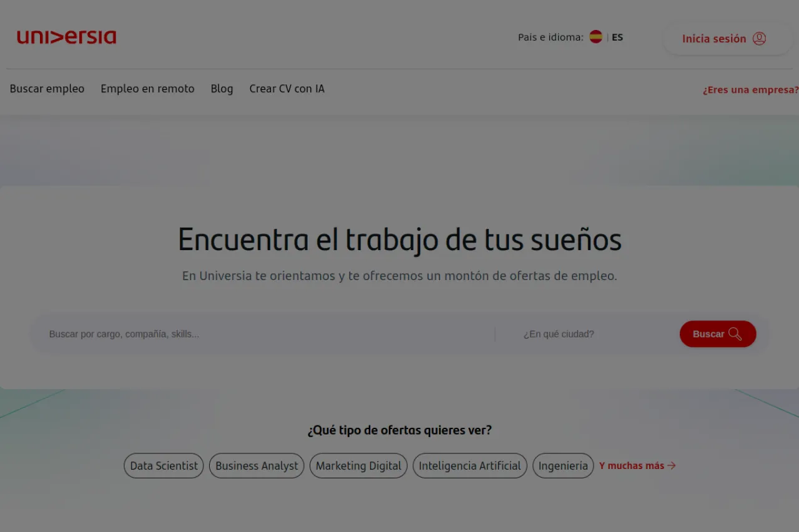Pick the Ingeniería tag

563,466
